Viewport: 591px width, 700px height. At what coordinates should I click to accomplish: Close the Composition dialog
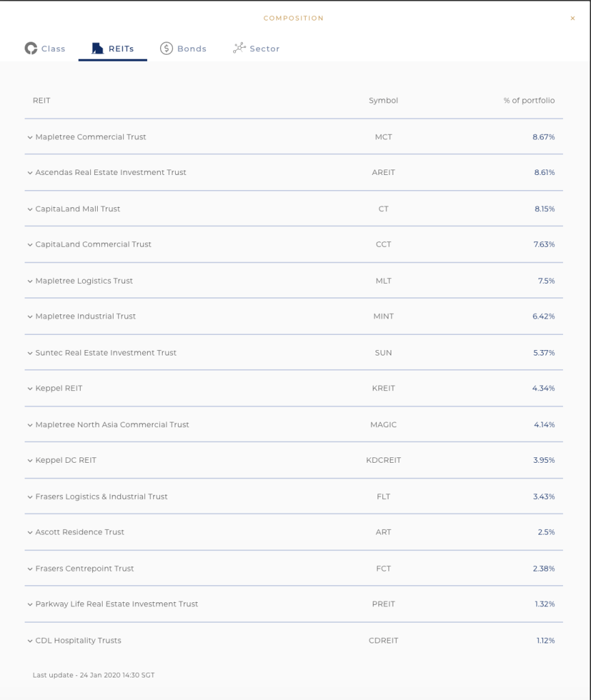pyautogui.click(x=573, y=18)
